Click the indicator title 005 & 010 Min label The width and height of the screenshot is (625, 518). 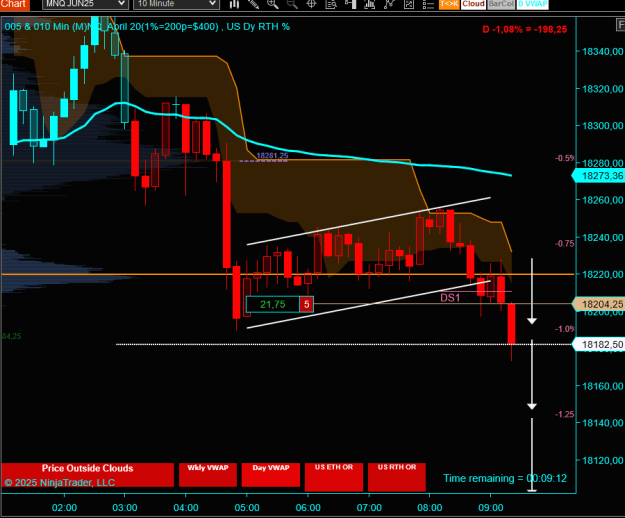pyautogui.click(x=147, y=27)
